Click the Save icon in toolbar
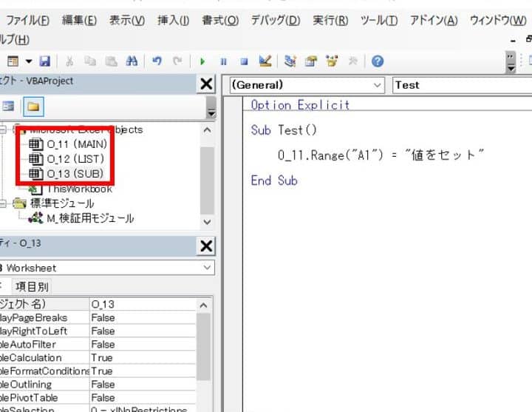 pos(45,61)
